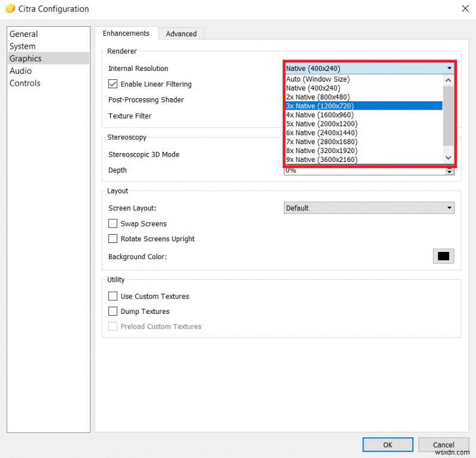Viewport: 476px width, 458px height.
Task: Enable Use Custom Textures
Action: coord(113,297)
